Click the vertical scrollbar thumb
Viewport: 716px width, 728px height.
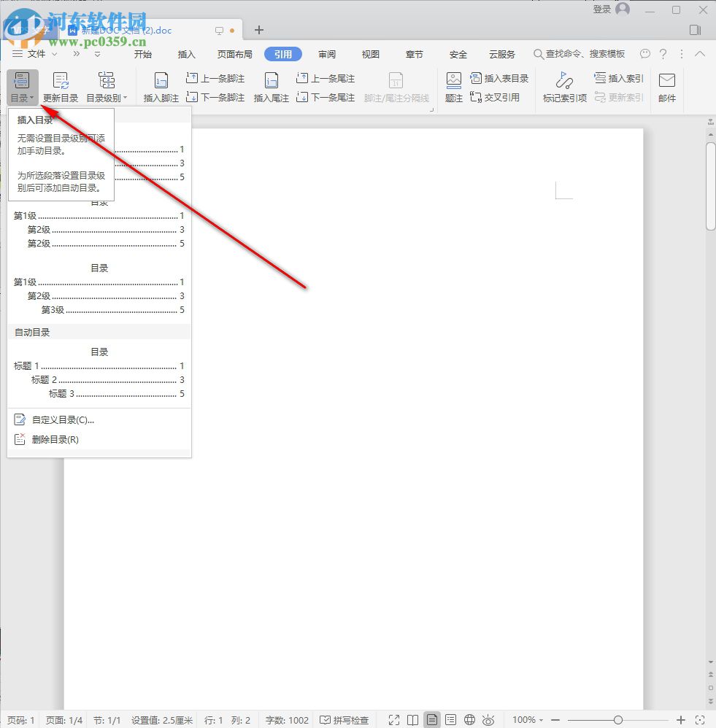710,186
